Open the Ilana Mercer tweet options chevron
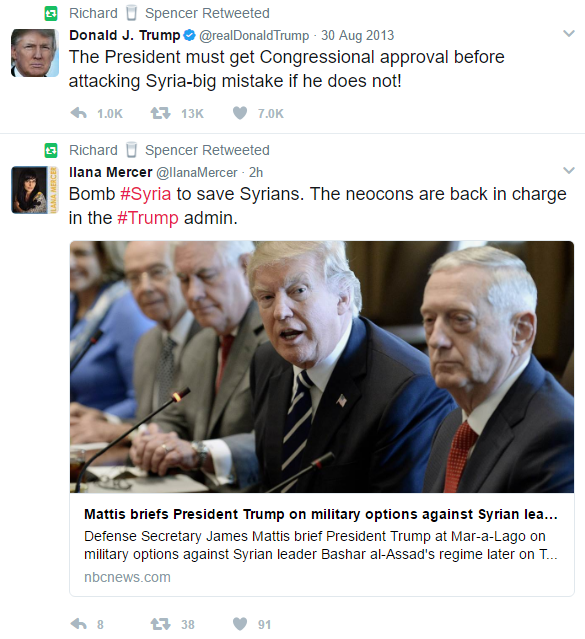This screenshot has width=585, height=639. pyautogui.click(x=569, y=170)
